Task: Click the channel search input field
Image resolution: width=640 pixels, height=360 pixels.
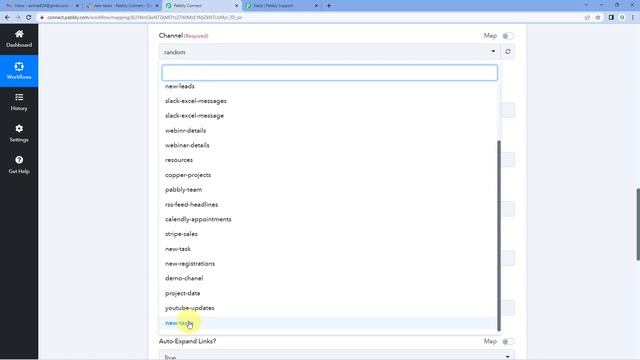Action: pos(329,73)
